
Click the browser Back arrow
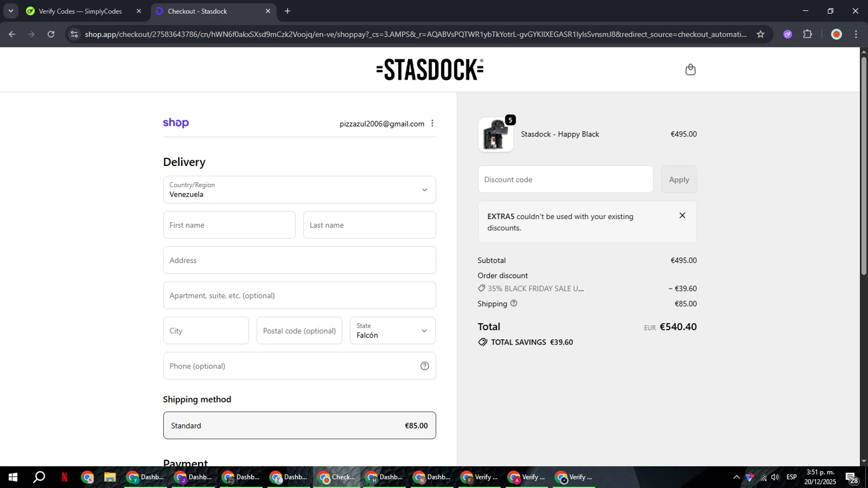(x=12, y=34)
